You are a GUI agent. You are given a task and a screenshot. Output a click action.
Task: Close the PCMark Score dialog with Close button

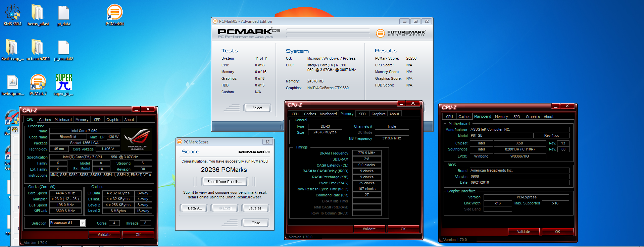(x=255, y=223)
